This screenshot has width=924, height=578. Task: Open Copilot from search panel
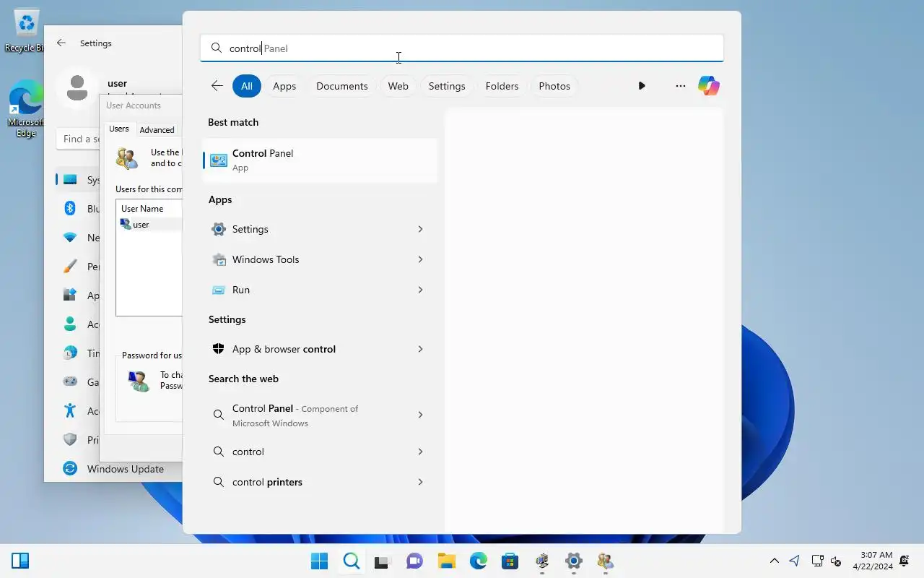(708, 86)
